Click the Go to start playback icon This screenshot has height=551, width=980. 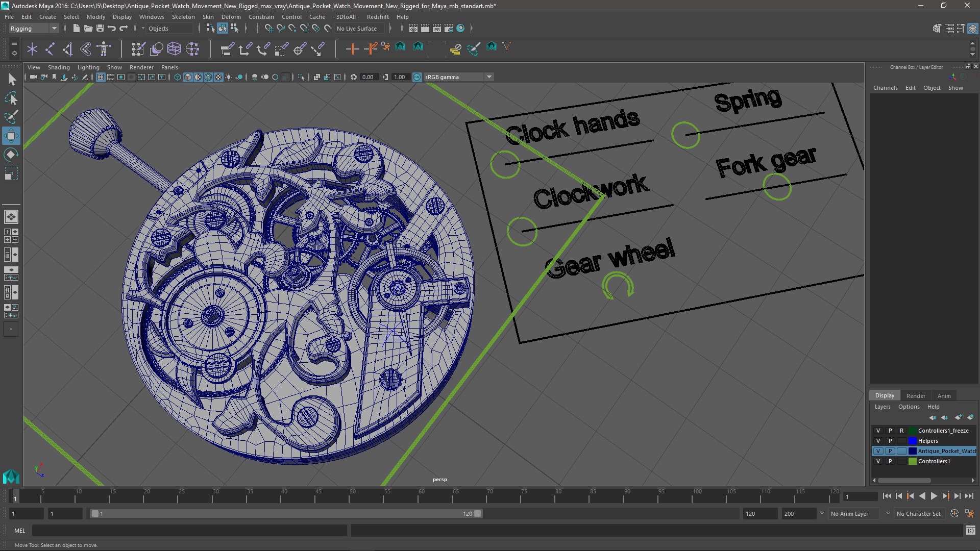click(887, 496)
